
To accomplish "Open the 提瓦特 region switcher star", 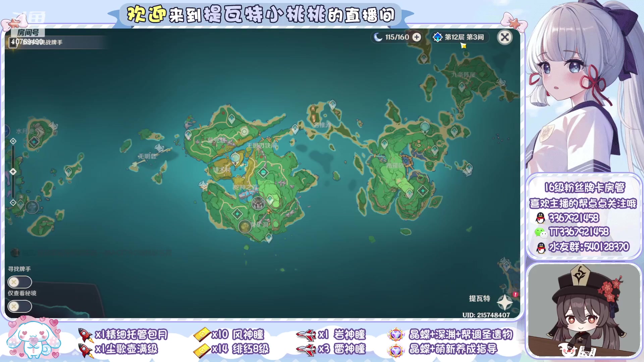I will coord(505,302).
